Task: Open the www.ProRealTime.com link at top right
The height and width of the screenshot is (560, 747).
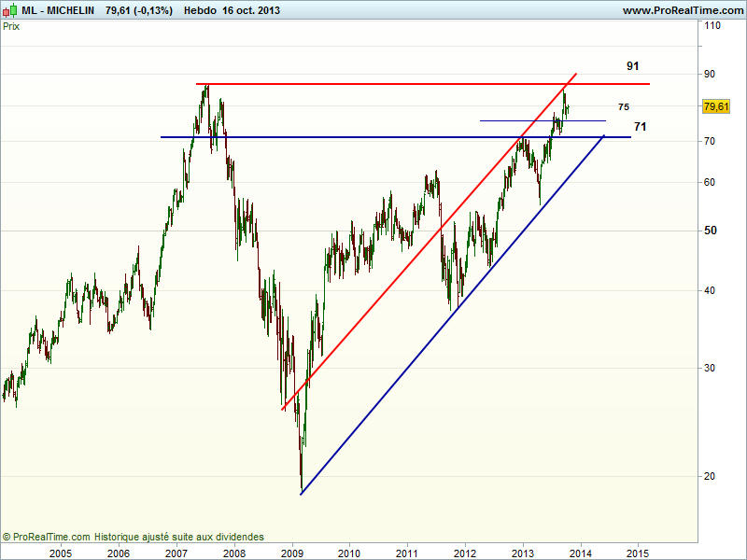Action: coord(682,10)
